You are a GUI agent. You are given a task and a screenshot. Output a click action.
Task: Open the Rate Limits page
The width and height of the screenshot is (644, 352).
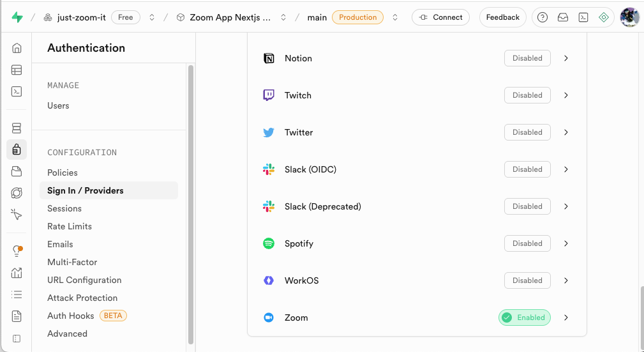click(x=70, y=226)
